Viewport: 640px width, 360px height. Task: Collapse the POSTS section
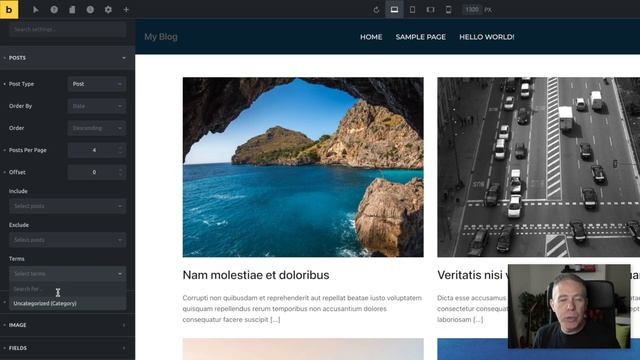(67, 58)
